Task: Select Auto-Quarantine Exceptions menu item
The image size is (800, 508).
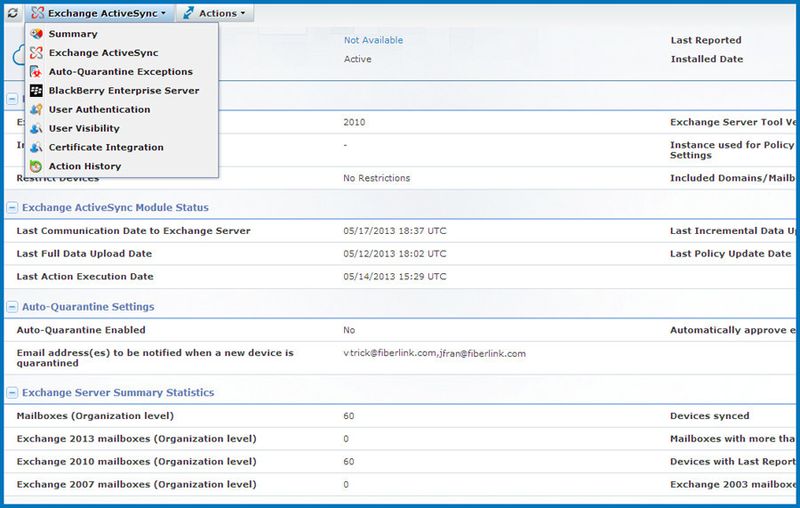Action: (121, 71)
